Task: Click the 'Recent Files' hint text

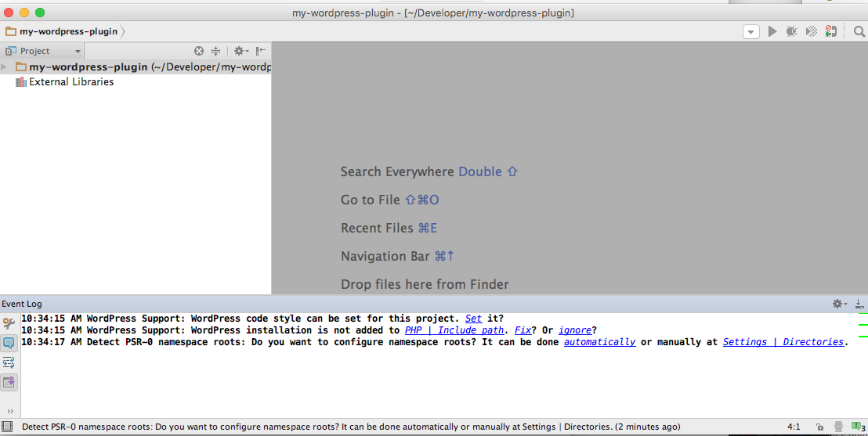Action: [x=377, y=229]
